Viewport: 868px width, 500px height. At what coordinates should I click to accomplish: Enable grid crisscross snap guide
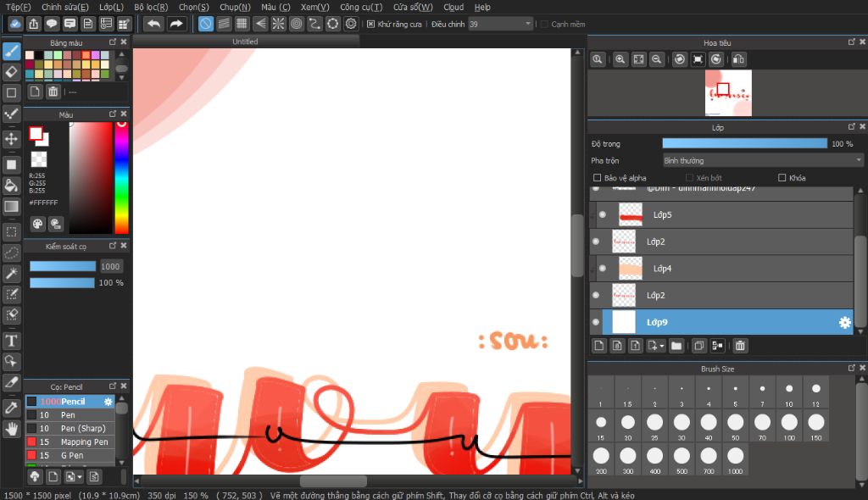tap(242, 24)
